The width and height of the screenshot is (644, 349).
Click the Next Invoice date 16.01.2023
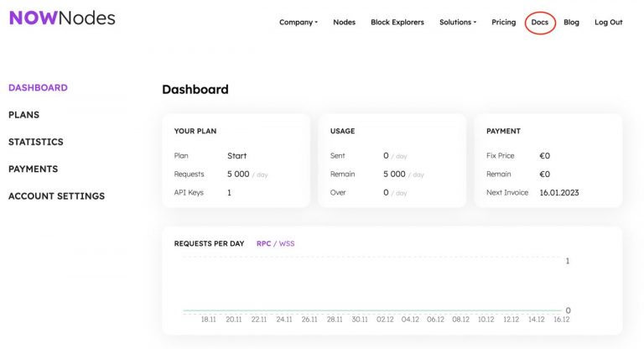(x=559, y=192)
